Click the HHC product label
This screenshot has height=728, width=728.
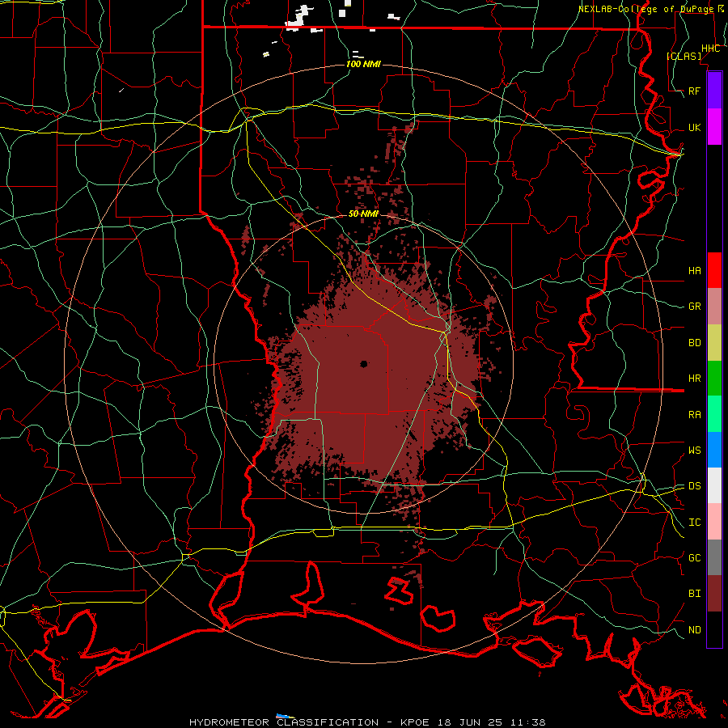click(x=711, y=49)
